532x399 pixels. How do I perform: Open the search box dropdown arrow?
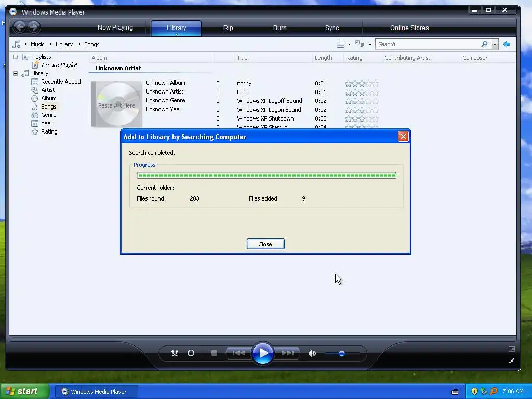[x=495, y=44]
